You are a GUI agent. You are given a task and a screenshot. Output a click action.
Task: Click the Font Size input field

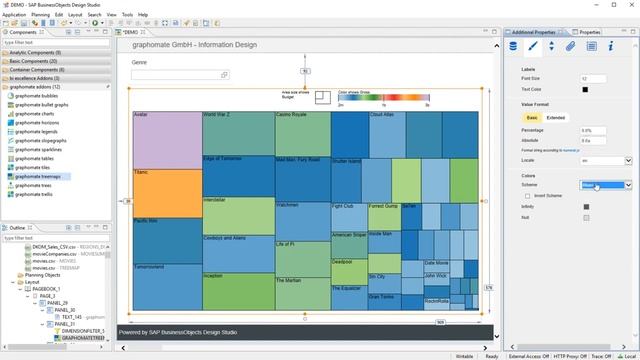coord(593,79)
